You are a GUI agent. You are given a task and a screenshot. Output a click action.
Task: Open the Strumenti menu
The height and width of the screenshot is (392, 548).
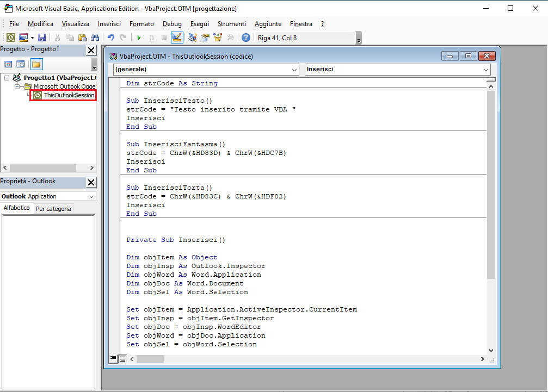(232, 24)
